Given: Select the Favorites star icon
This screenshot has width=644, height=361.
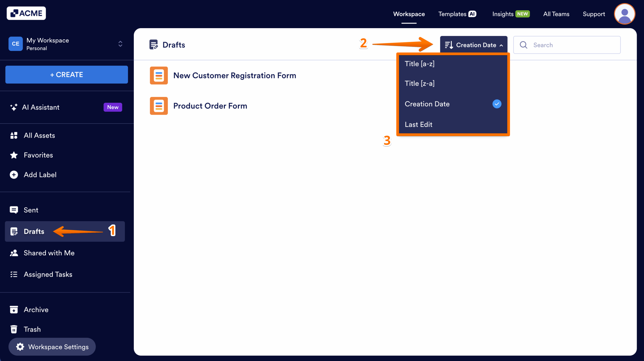Looking at the screenshot, I should click(14, 155).
